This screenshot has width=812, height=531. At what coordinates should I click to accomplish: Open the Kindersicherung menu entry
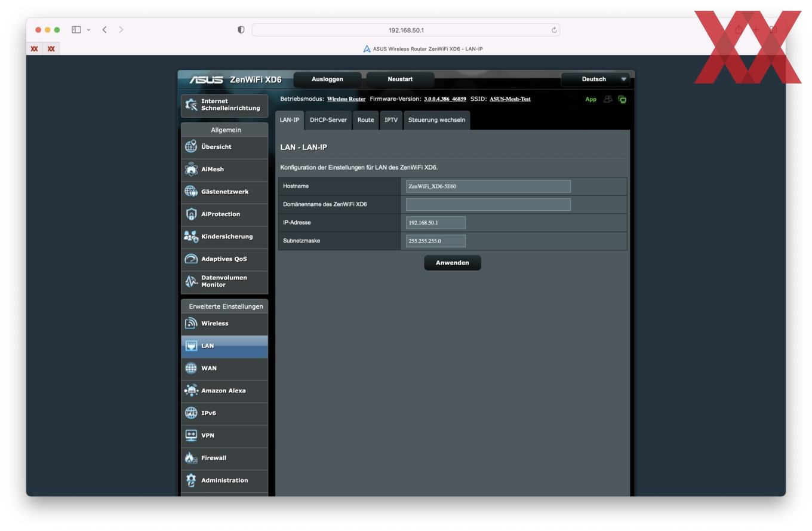(x=224, y=237)
